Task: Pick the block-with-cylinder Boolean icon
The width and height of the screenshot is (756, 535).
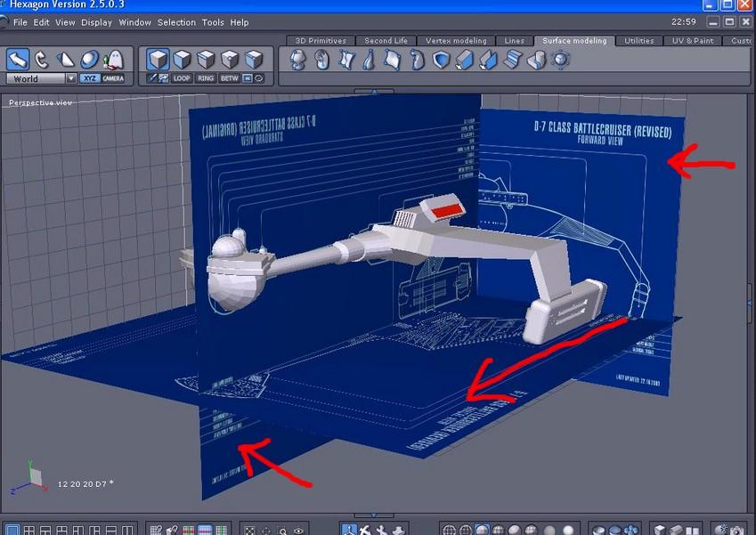Action: point(536,61)
